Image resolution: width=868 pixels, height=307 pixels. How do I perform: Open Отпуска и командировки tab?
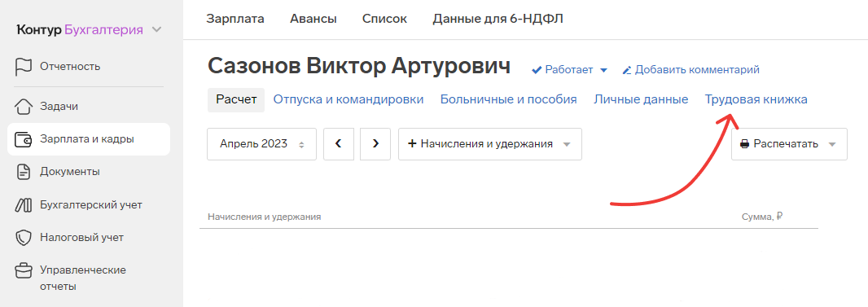click(x=349, y=99)
